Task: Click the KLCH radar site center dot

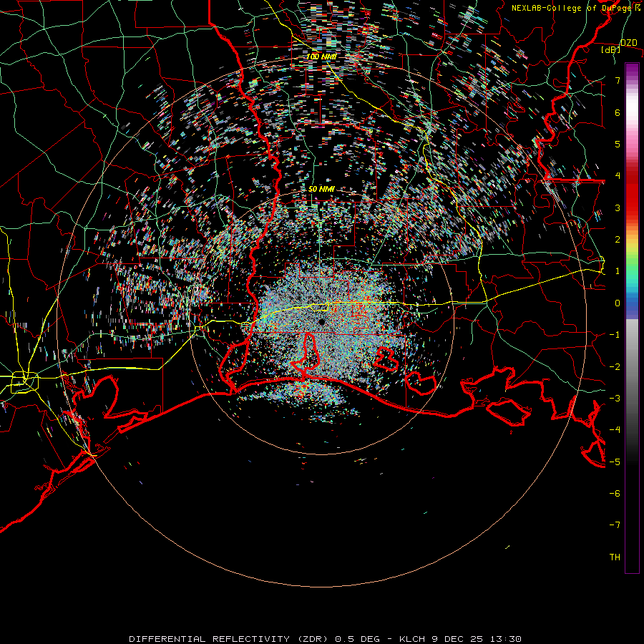Action: [321, 322]
